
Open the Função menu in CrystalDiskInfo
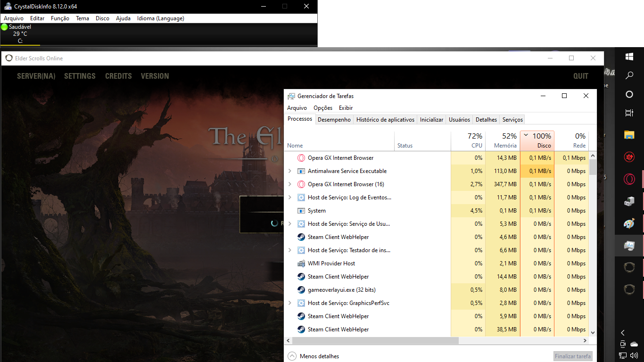pyautogui.click(x=60, y=18)
